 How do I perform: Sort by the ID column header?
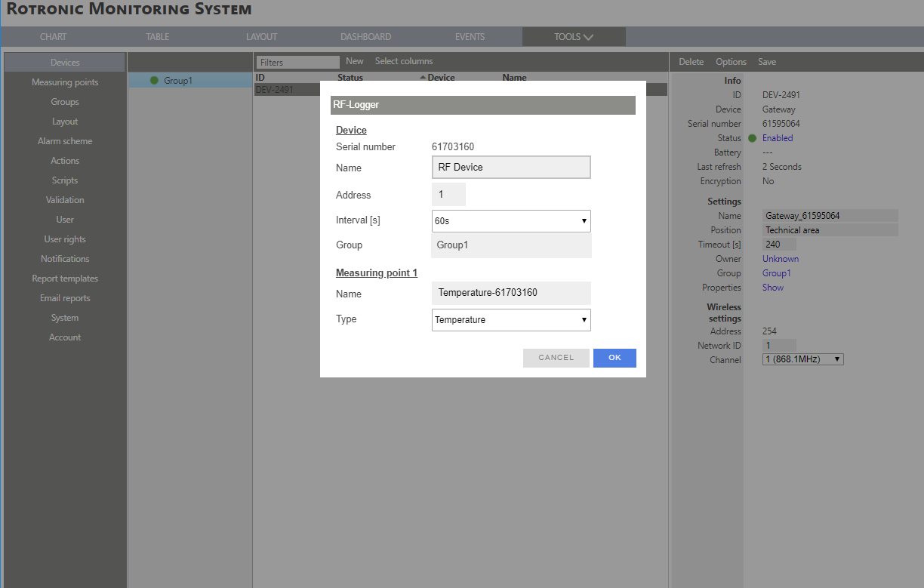[x=260, y=78]
